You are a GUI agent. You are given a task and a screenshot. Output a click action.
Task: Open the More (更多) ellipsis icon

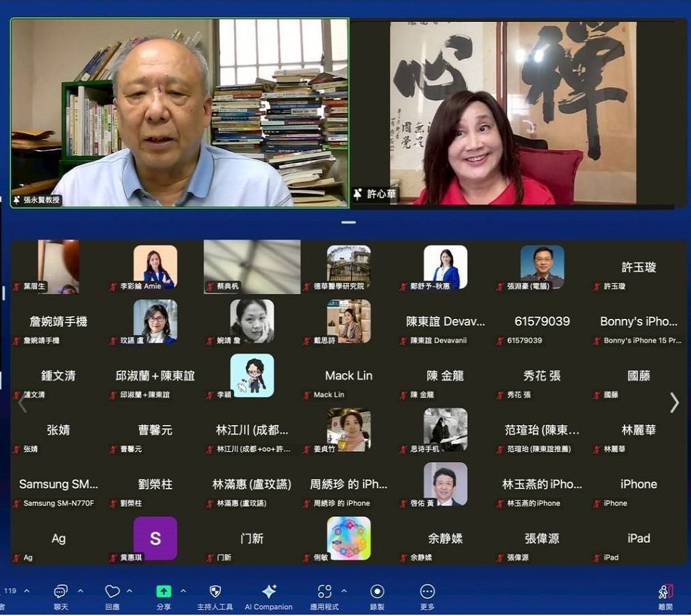click(x=428, y=591)
